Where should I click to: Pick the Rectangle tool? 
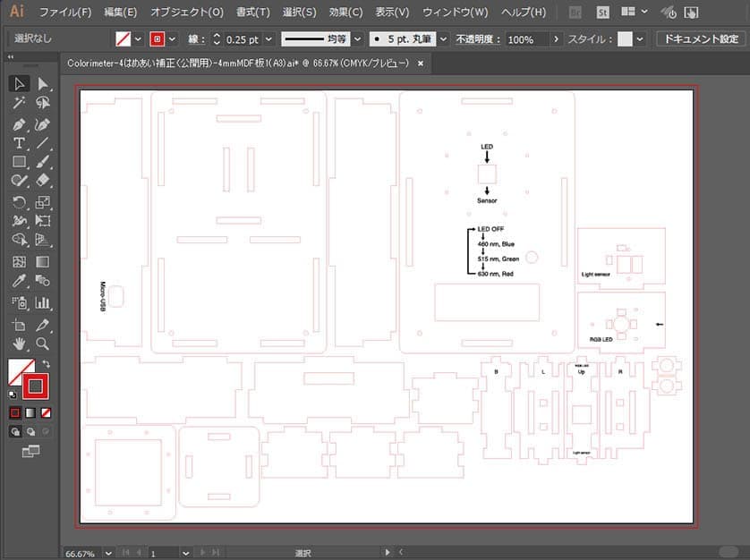click(x=19, y=162)
